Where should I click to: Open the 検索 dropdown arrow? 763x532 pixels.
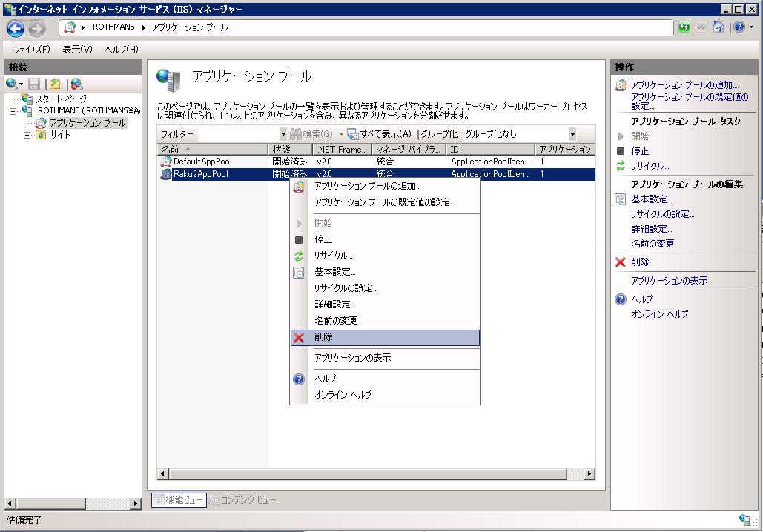pyautogui.click(x=341, y=133)
